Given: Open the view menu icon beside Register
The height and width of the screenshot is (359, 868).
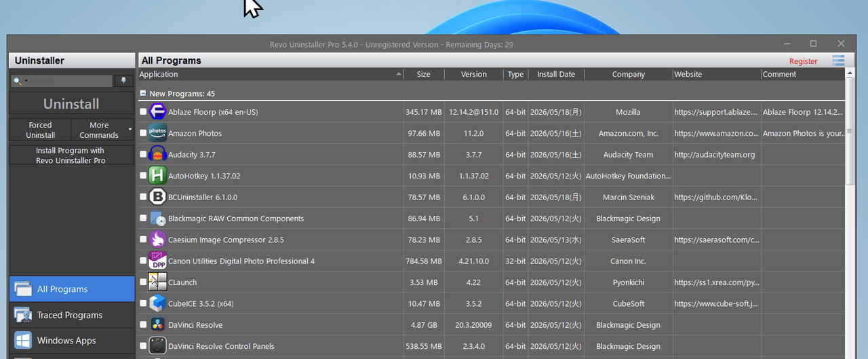Looking at the screenshot, I should [839, 60].
